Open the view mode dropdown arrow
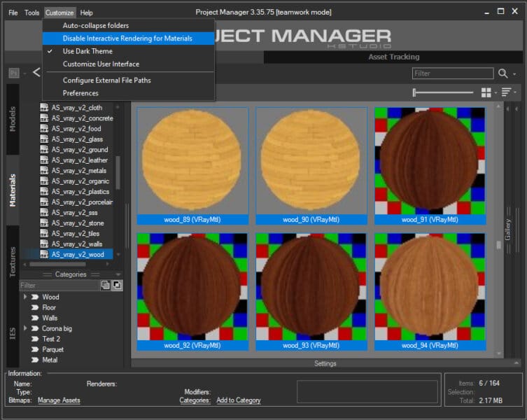The image size is (527, 420). 496,93
